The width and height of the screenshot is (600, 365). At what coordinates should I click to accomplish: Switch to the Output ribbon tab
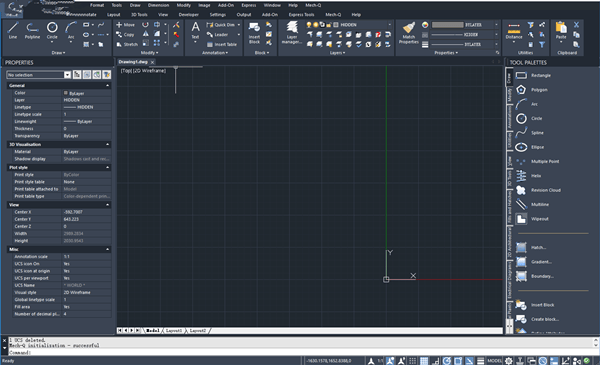(244, 15)
